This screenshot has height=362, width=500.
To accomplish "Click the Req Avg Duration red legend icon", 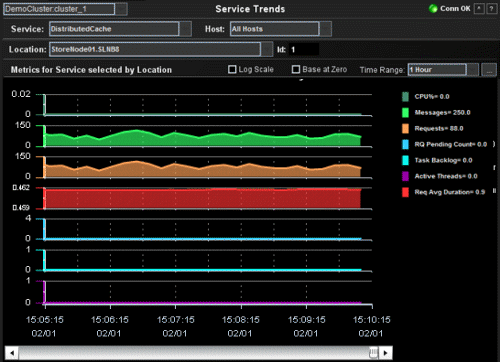I will (x=405, y=192).
